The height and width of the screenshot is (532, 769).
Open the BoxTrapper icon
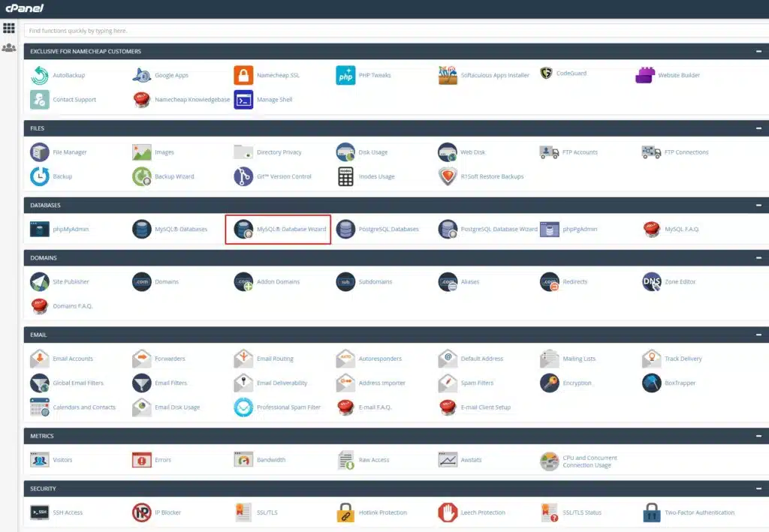coord(651,383)
